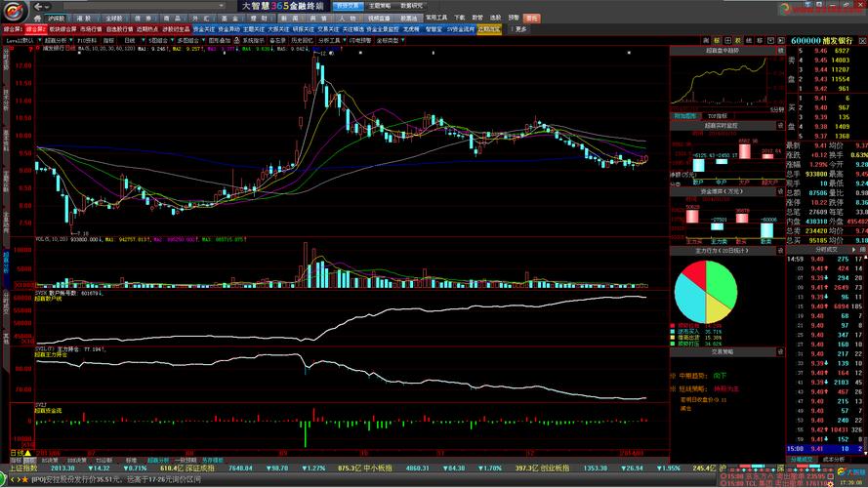
Task: Select the 附加图形 tab in side panel
Action: [x=684, y=116]
